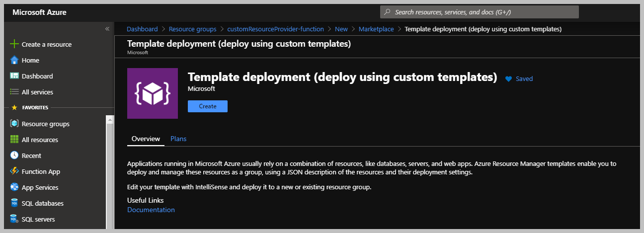Click the Home house icon
The image size is (644, 233).
(14, 60)
